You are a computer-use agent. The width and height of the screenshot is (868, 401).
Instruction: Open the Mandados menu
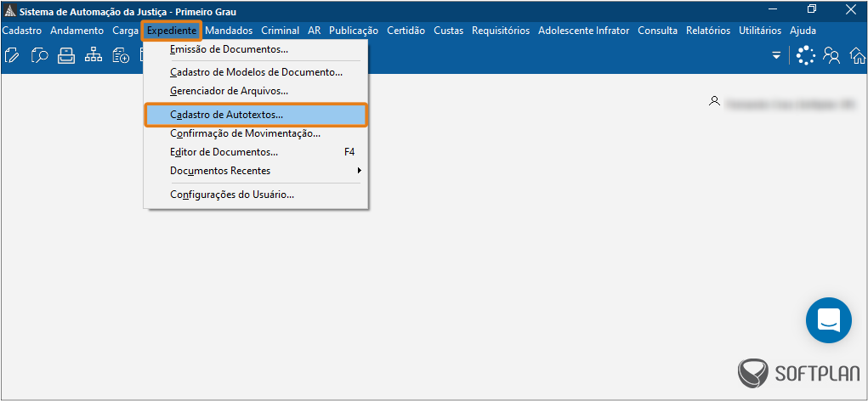229,31
